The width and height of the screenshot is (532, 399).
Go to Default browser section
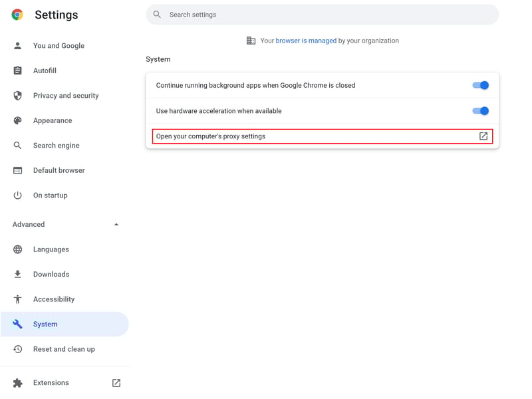click(x=59, y=170)
